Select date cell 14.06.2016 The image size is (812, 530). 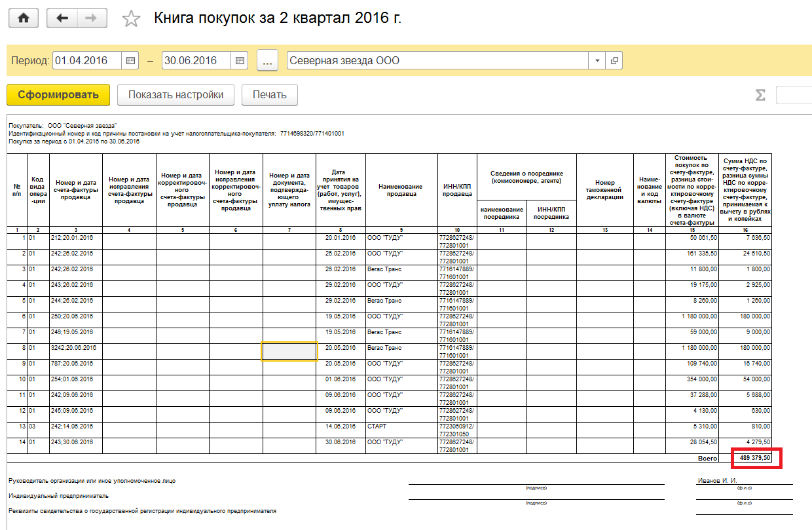pyautogui.click(x=341, y=430)
